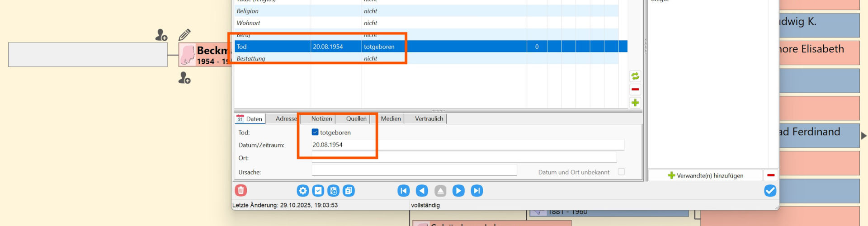Expand tree with right-edge arrow
Screen dimensions: 868x226
point(863,136)
